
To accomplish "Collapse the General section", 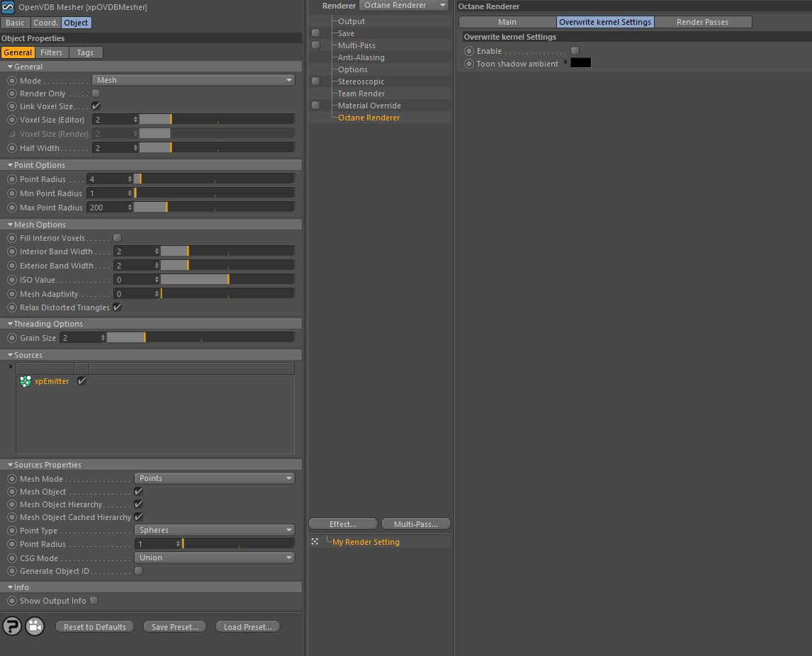I will [10, 67].
